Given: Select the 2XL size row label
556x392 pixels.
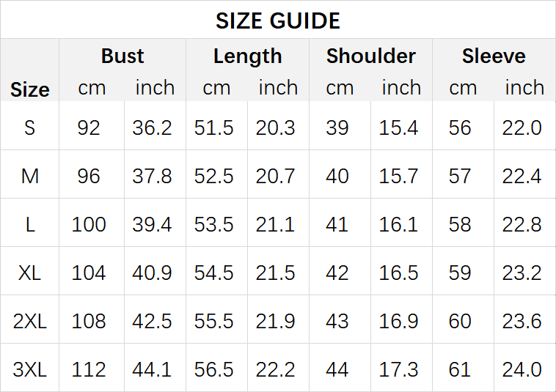Looking at the screenshot, I should click(30, 321).
